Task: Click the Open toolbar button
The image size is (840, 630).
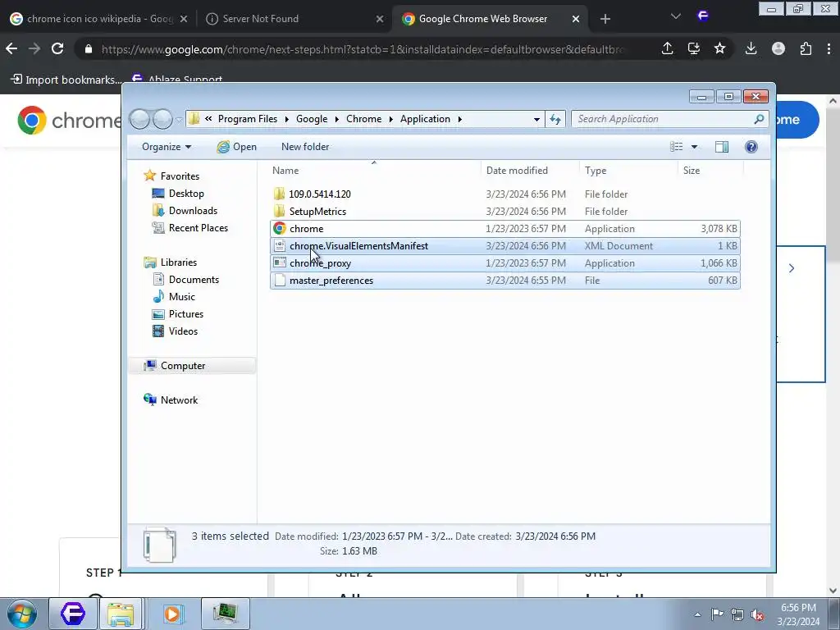Action: click(237, 147)
